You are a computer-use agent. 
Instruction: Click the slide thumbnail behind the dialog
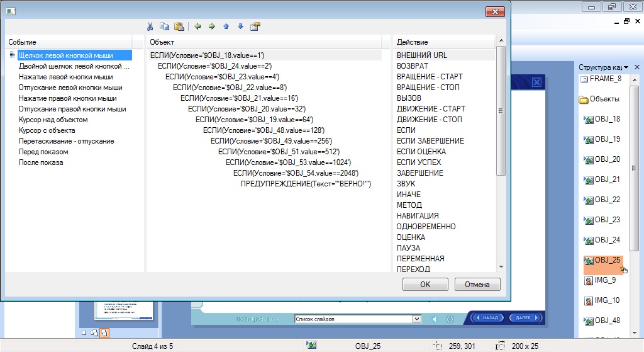(123, 310)
